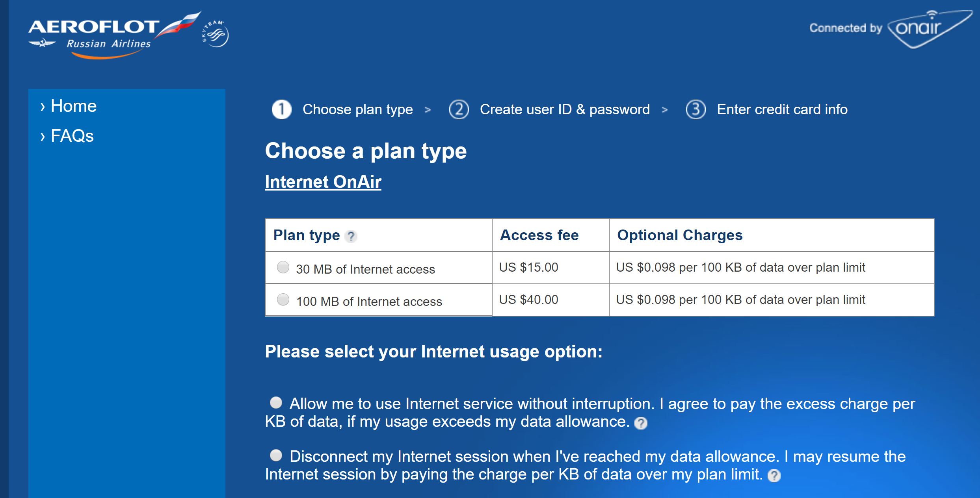Open the FAQs sidebar menu item
The width and height of the screenshot is (980, 498).
coord(72,136)
